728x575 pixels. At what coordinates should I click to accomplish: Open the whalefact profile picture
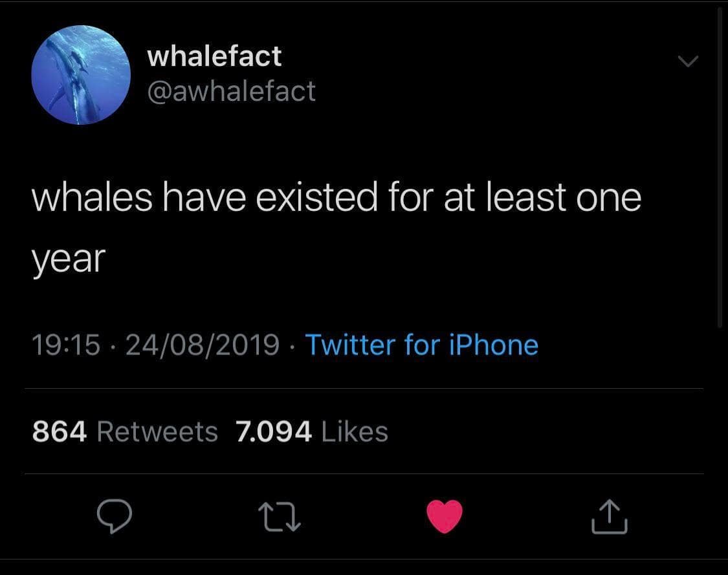81,75
